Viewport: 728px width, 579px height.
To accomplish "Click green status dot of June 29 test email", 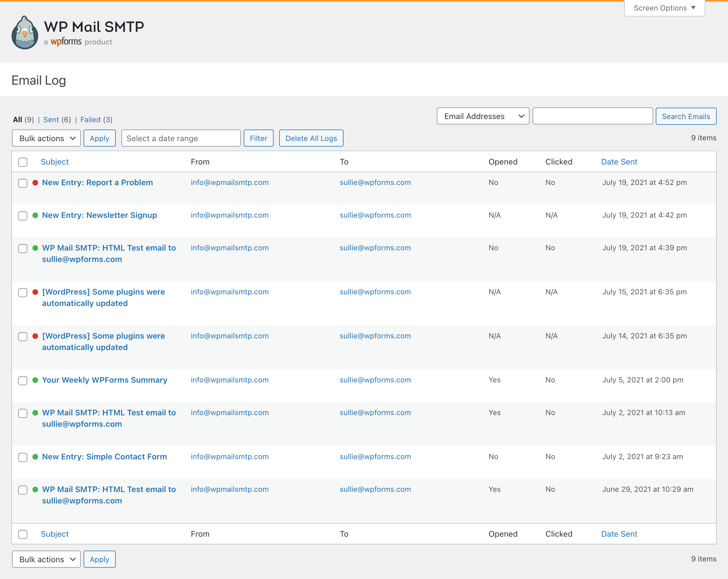I will pyautogui.click(x=35, y=489).
